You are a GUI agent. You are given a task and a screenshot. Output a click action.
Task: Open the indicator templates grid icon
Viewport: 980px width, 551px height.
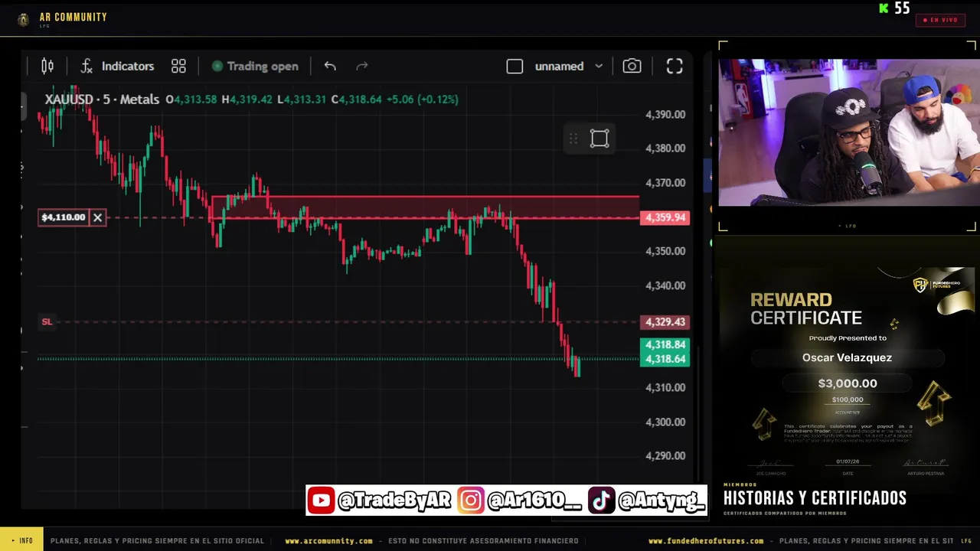[178, 67]
